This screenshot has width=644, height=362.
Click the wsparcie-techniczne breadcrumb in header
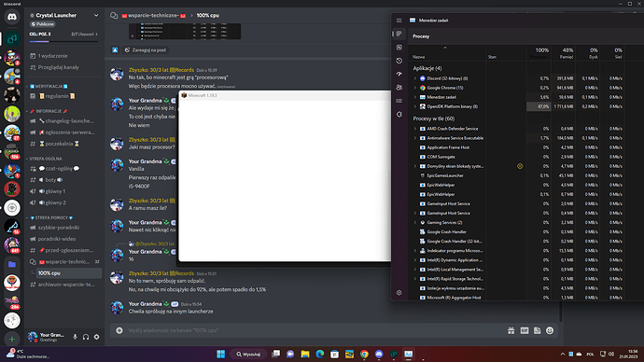tap(154, 16)
